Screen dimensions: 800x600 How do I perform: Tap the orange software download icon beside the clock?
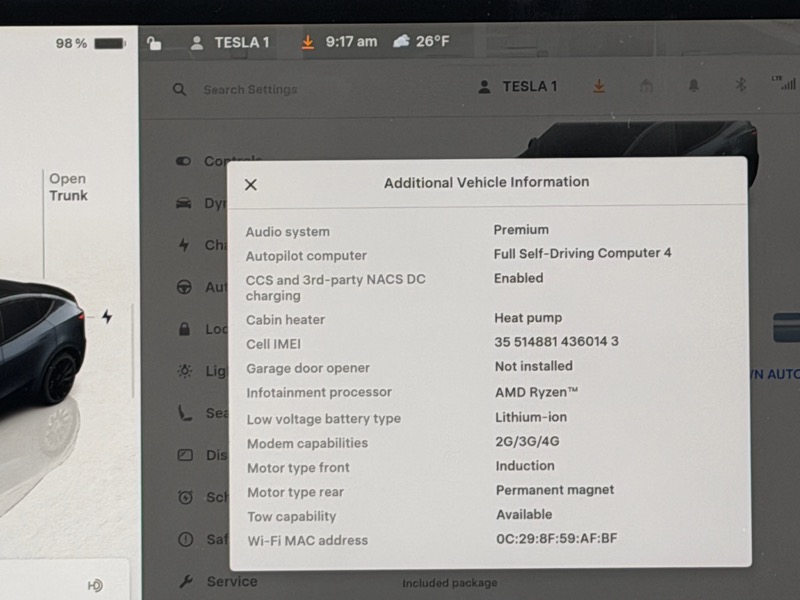pos(308,42)
